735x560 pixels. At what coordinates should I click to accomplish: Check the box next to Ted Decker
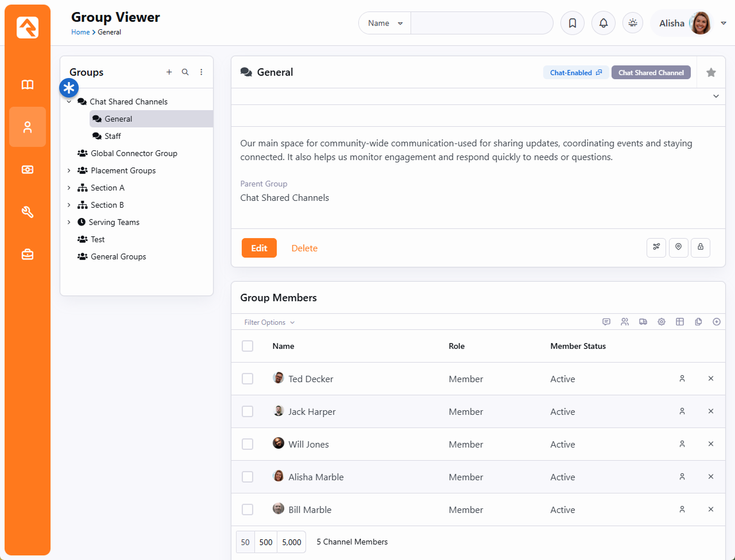[247, 379]
